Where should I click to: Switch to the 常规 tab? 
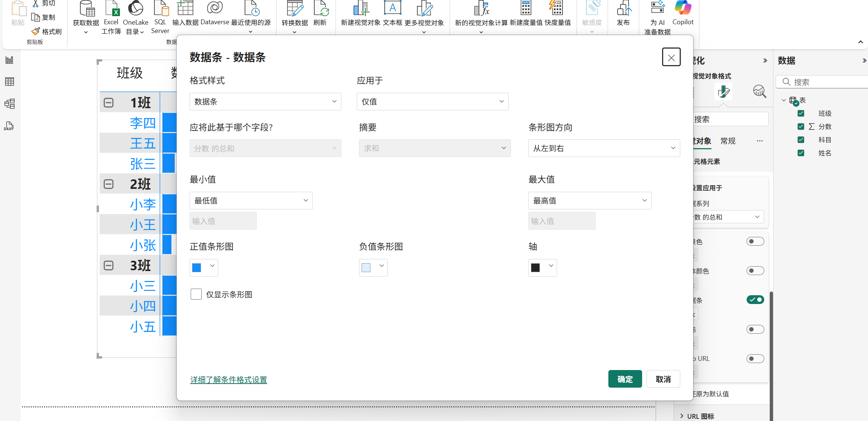click(728, 141)
